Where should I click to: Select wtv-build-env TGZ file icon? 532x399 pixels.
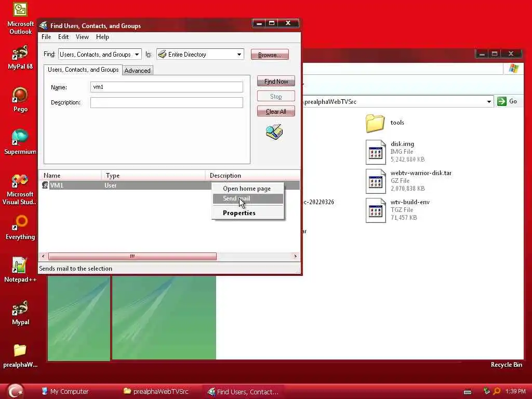(376, 210)
